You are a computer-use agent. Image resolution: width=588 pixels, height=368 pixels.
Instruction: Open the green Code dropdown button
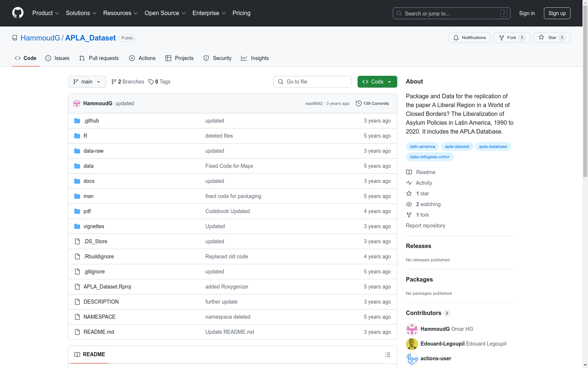[x=377, y=82]
